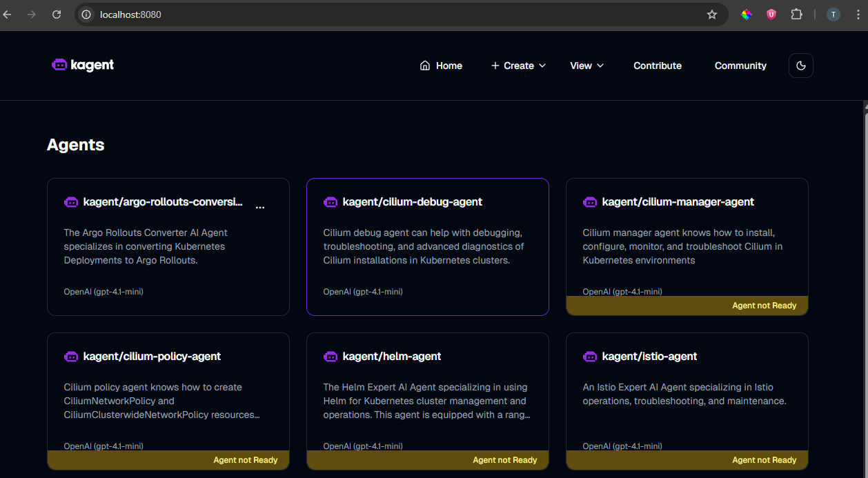Click robot icon of cilium-manager-agent card
The width and height of the screenshot is (868, 478).
pyautogui.click(x=590, y=202)
